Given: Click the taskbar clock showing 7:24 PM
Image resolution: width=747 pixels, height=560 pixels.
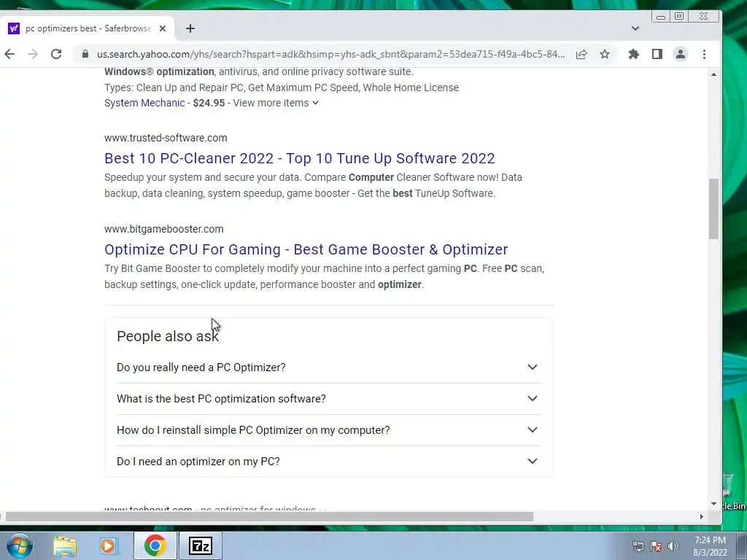Looking at the screenshot, I should pyautogui.click(x=710, y=546).
